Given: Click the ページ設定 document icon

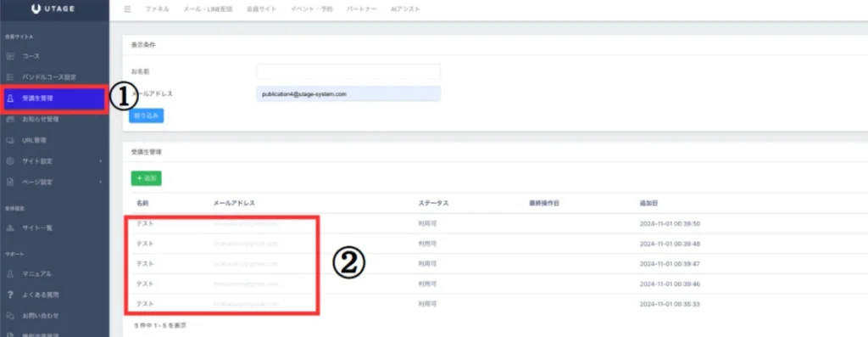Looking at the screenshot, I should click(x=10, y=183).
